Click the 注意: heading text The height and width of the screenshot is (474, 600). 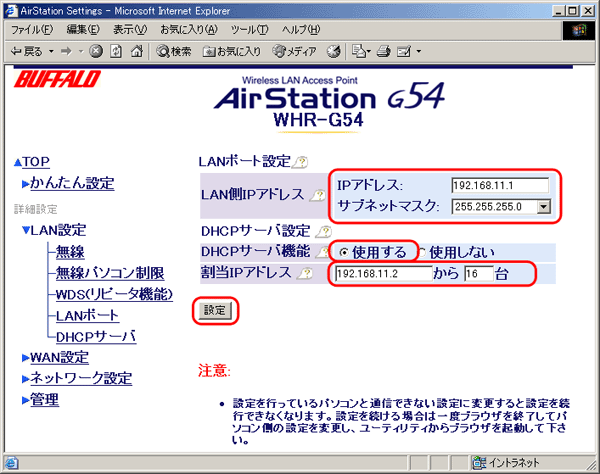214,371
